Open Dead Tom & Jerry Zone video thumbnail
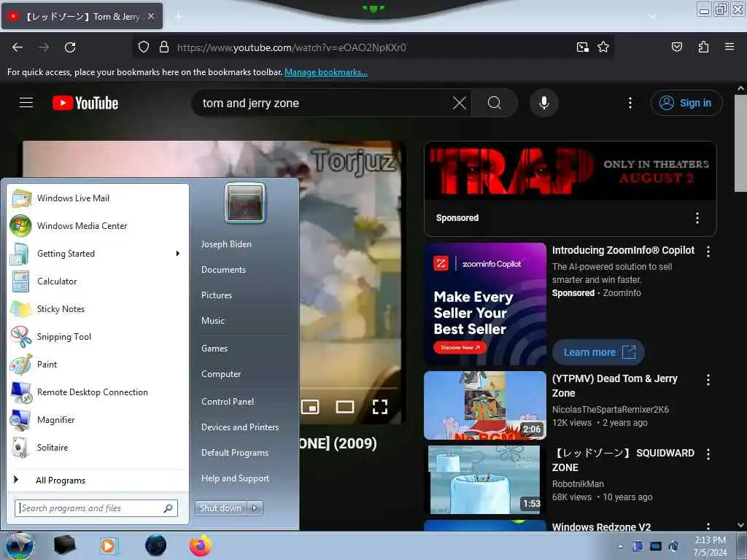 [x=485, y=405]
